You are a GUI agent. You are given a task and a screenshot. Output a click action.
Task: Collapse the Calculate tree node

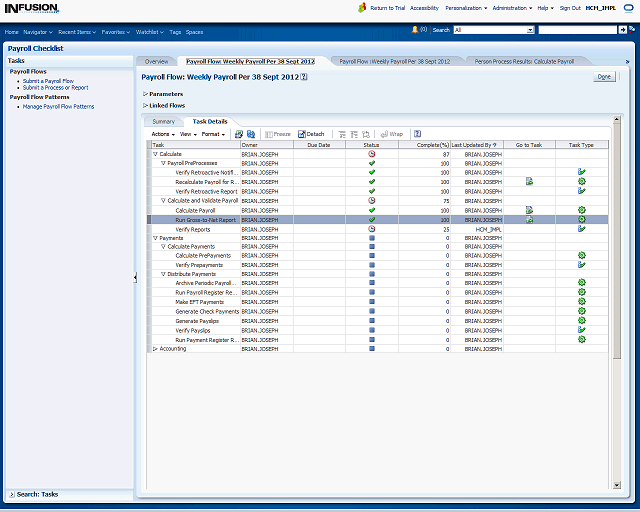pyautogui.click(x=155, y=154)
